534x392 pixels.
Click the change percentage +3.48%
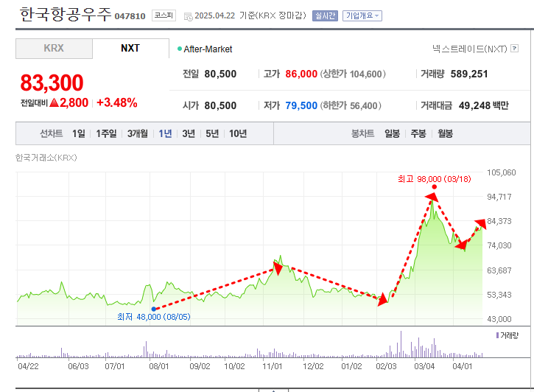(117, 102)
